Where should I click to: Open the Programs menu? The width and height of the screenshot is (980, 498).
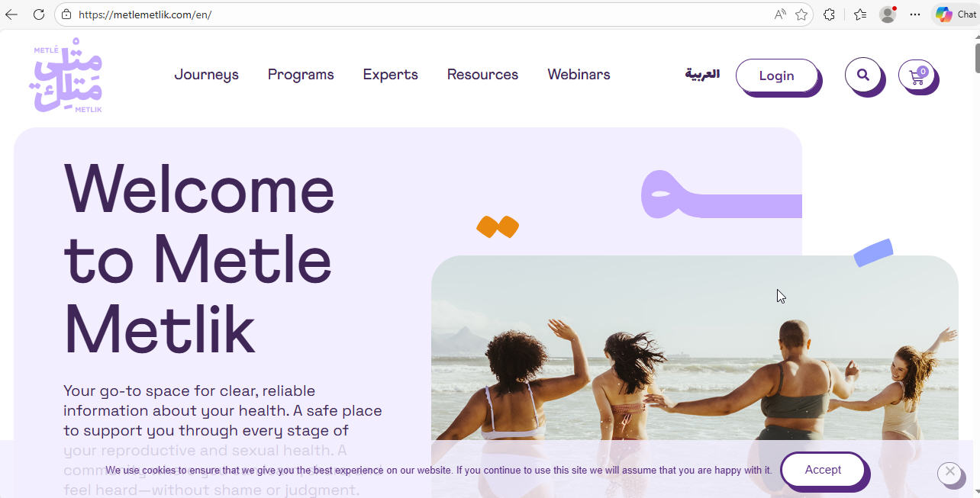point(301,75)
